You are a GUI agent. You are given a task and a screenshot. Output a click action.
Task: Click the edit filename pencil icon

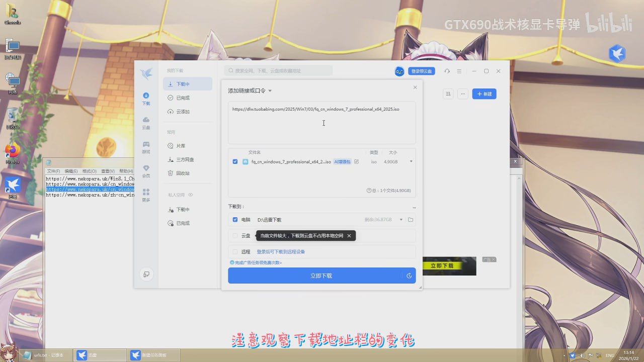[x=357, y=162]
